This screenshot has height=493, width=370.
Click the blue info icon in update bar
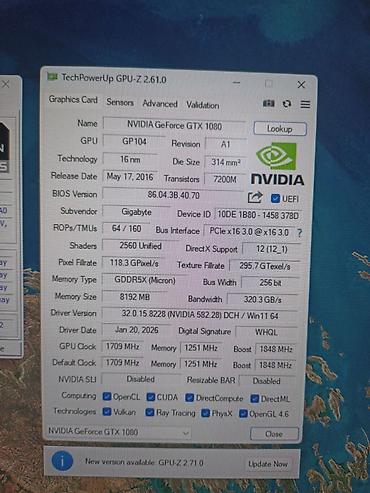62,461
